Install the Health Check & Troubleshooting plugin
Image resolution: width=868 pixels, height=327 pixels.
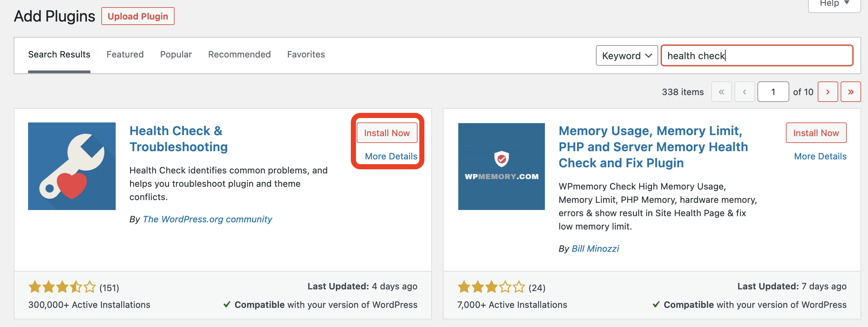coord(387,133)
